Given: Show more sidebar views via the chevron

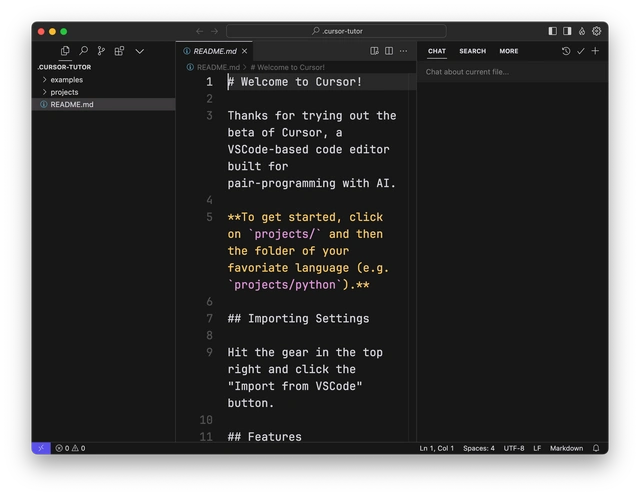Looking at the screenshot, I should [139, 51].
